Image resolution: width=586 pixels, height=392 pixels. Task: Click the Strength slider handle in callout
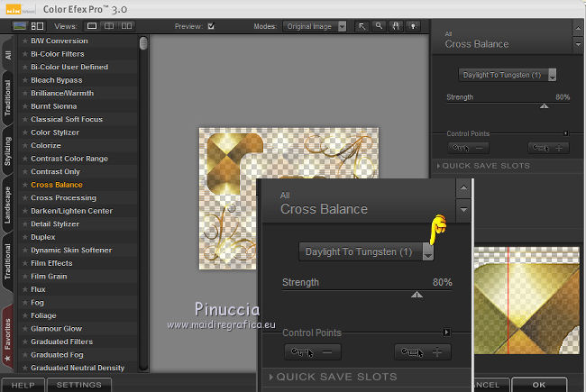pos(417,295)
